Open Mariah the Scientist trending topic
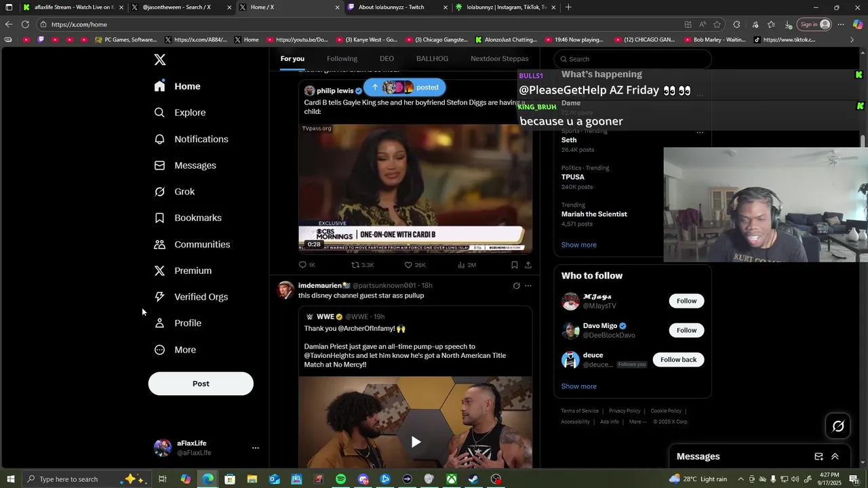 (x=594, y=214)
